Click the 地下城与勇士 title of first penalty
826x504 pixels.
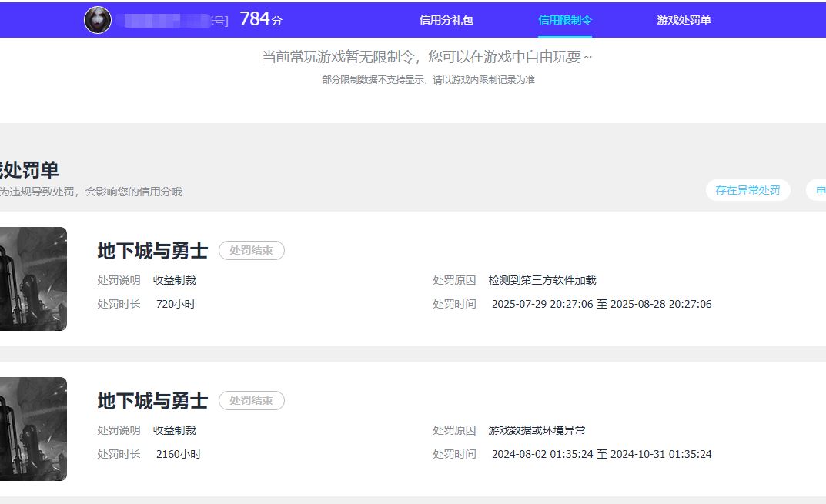point(152,251)
